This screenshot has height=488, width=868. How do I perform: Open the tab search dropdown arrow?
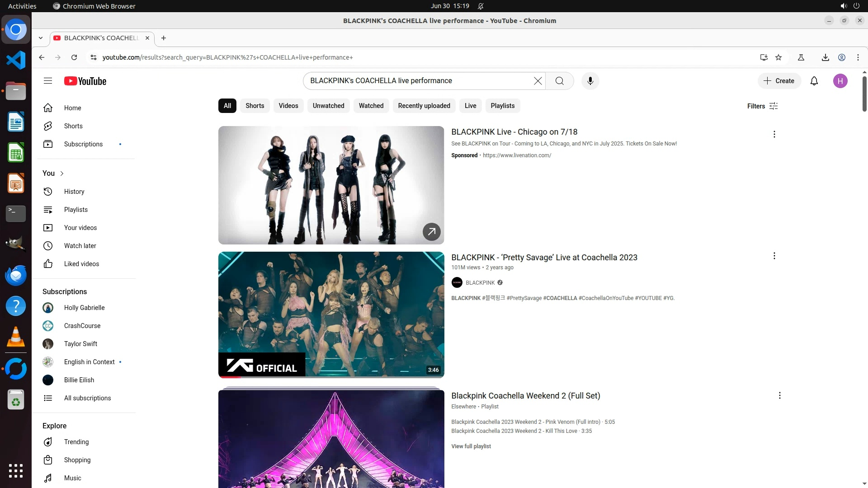point(41,38)
